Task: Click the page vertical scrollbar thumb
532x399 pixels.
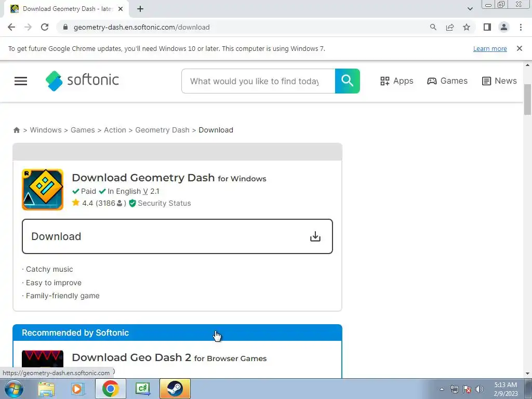Action: tap(527, 99)
